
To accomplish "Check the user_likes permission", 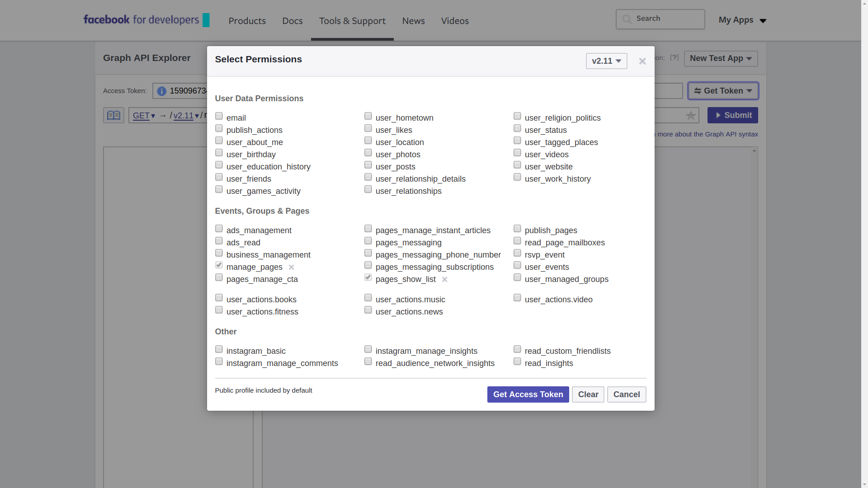I will pos(368,128).
